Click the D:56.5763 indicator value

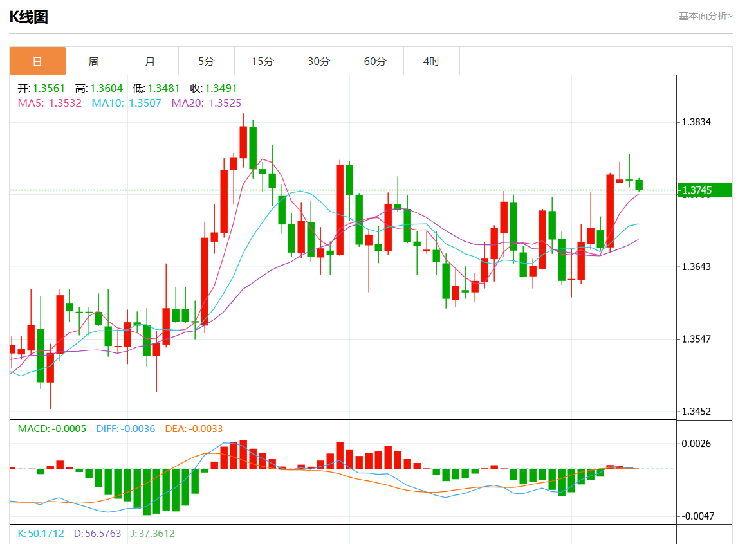(x=97, y=534)
